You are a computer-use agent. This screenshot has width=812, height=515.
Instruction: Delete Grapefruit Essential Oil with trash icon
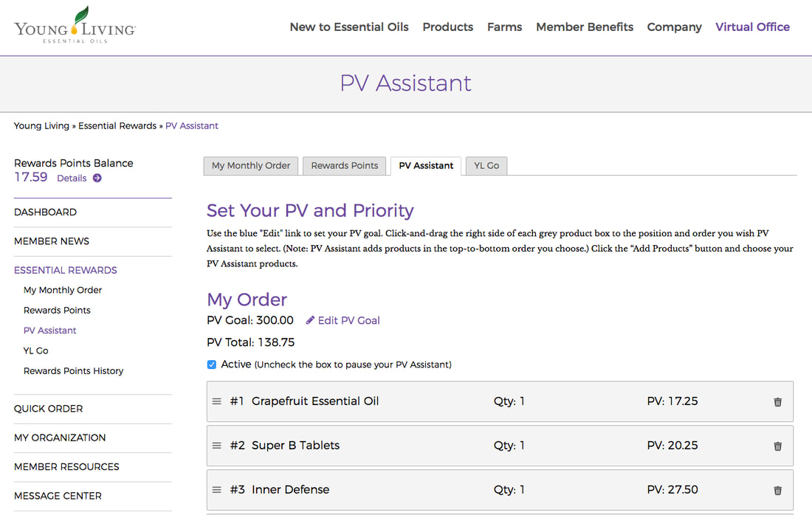pyautogui.click(x=777, y=401)
